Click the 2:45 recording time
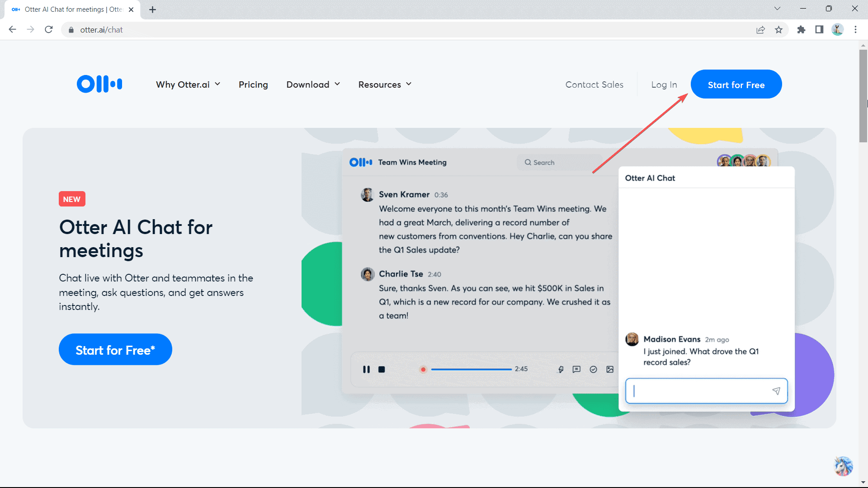This screenshot has height=488, width=868. click(x=521, y=369)
